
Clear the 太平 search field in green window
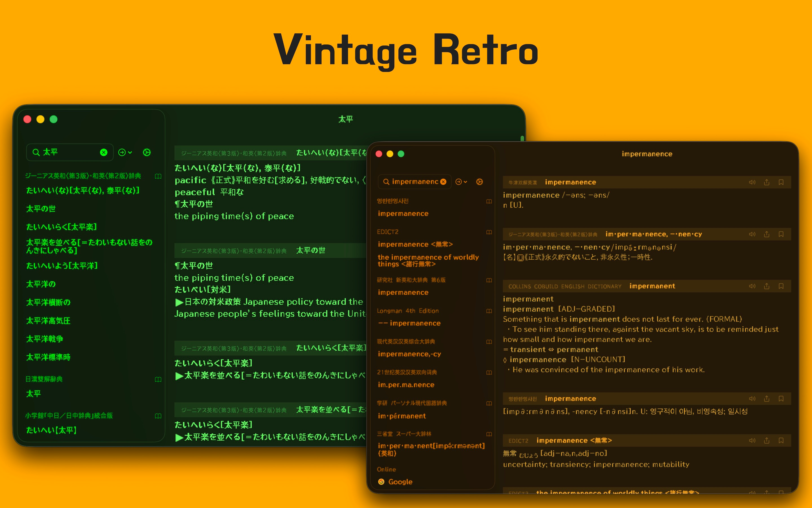[x=104, y=152]
